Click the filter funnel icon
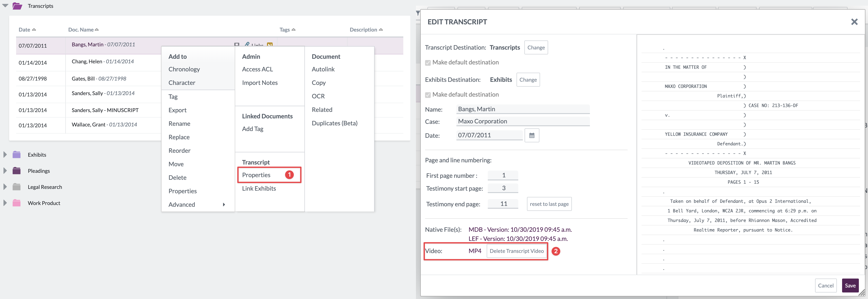The image size is (868, 299). 418,13
